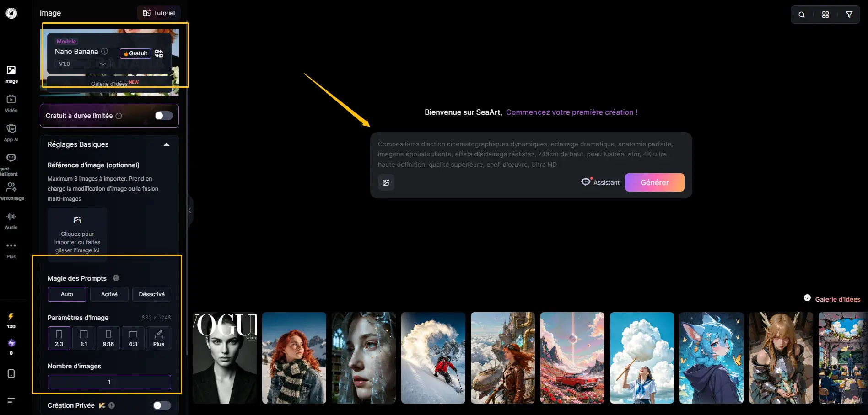Click the model switch icon beside Gratuit
The width and height of the screenshot is (868, 415).
(x=159, y=53)
